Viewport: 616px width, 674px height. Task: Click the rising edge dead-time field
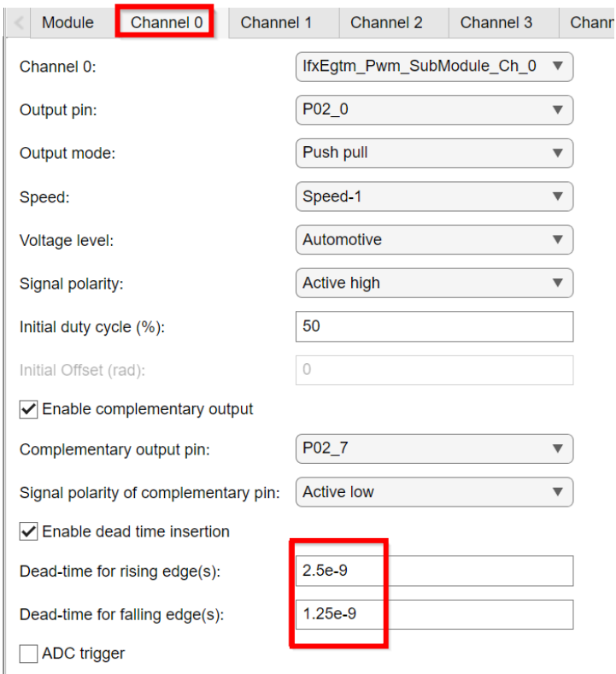pos(433,571)
